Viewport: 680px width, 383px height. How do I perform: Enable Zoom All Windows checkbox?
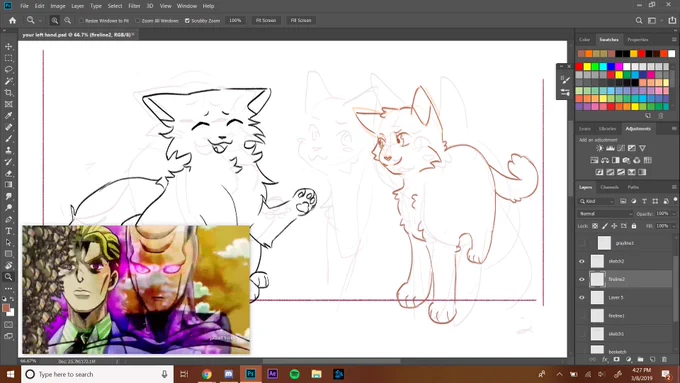137,20
